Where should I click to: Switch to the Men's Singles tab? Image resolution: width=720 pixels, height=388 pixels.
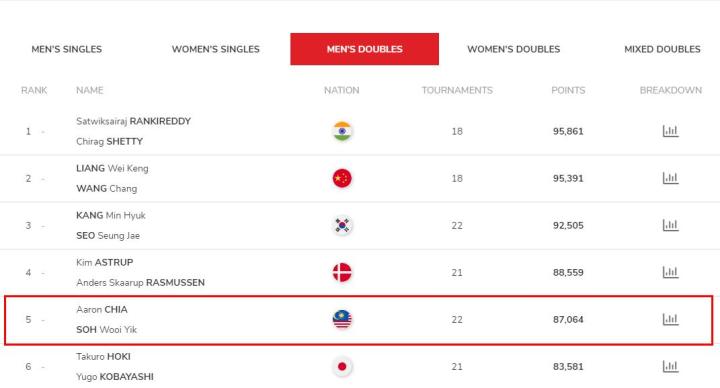click(67, 49)
